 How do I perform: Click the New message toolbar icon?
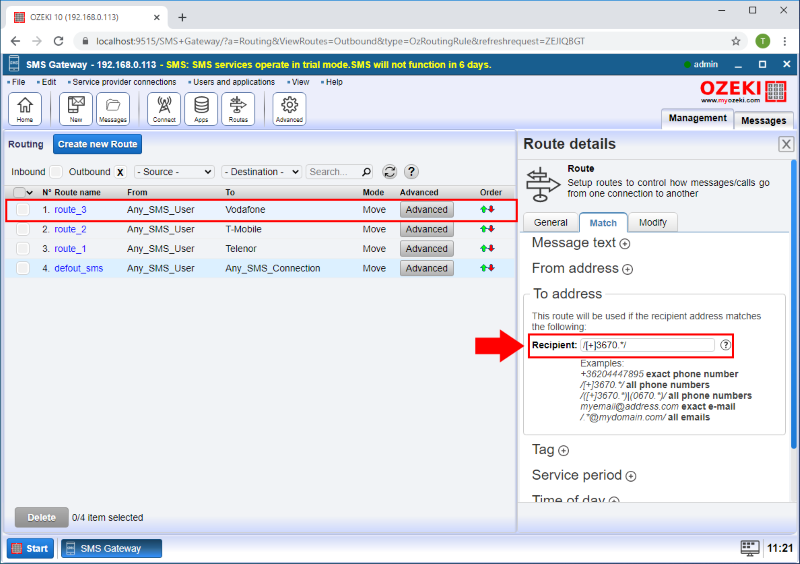(x=76, y=109)
